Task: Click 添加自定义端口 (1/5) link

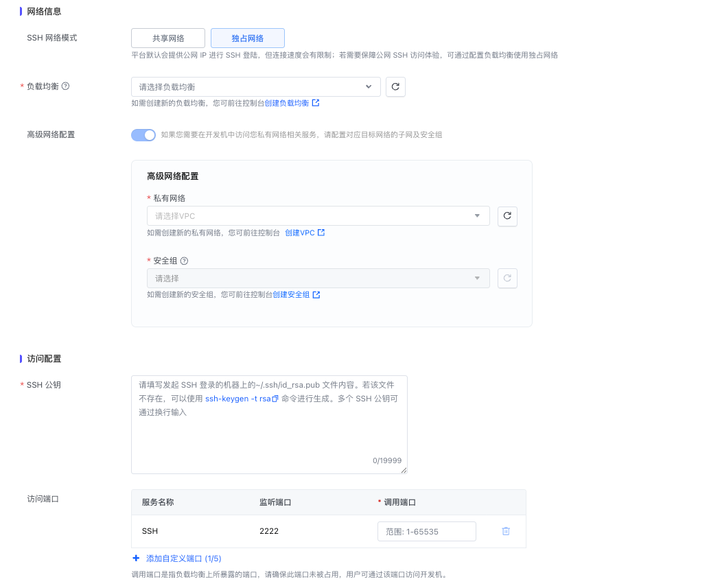Action: tap(183, 558)
